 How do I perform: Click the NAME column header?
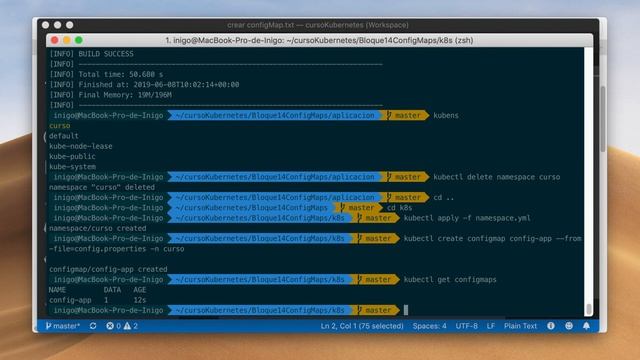click(x=57, y=290)
